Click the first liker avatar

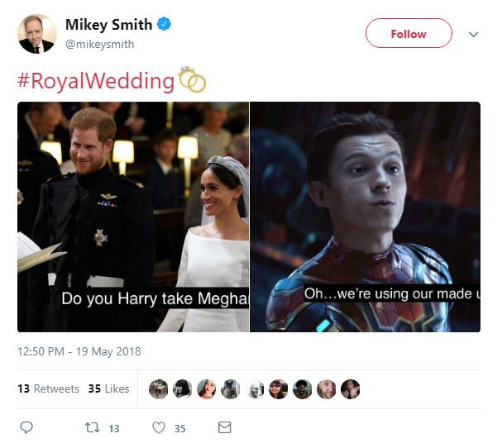(x=159, y=389)
